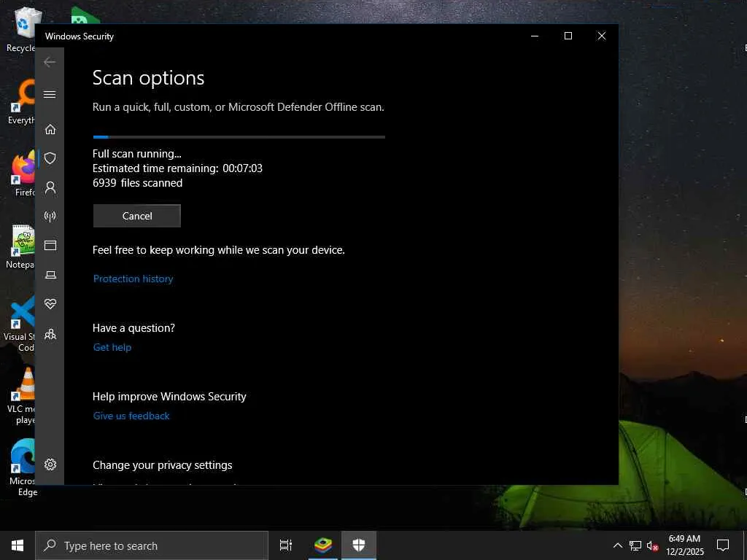The width and height of the screenshot is (747, 560).
Task: Open Device performance & health heart icon
Action: [50, 304]
